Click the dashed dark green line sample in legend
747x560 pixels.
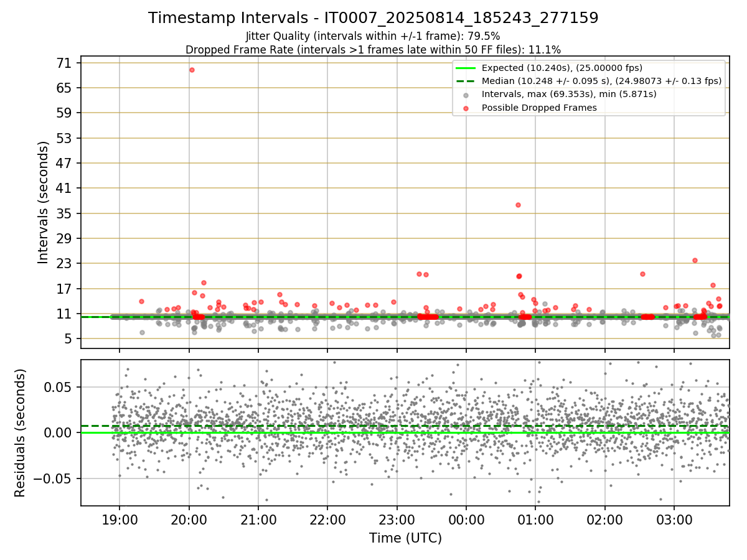click(x=466, y=81)
